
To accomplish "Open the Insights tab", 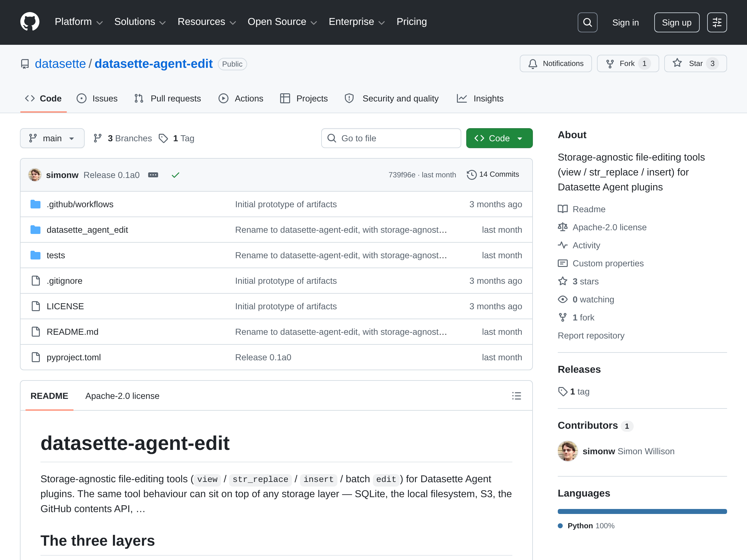I will [x=480, y=98].
